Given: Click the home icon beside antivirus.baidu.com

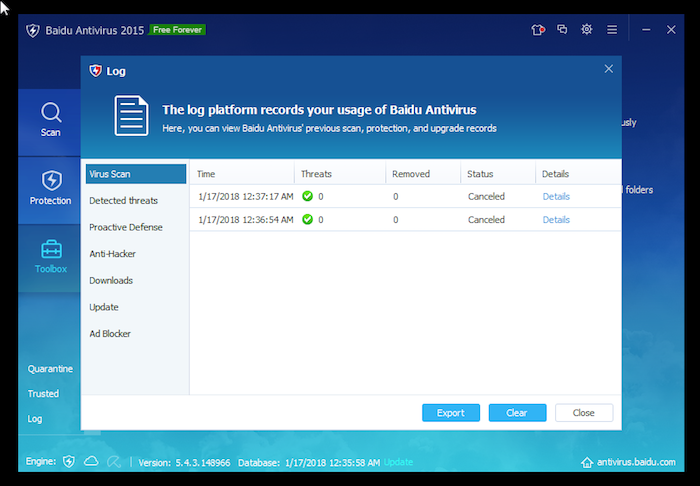Looking at the screenshot, I should [587, 462].
